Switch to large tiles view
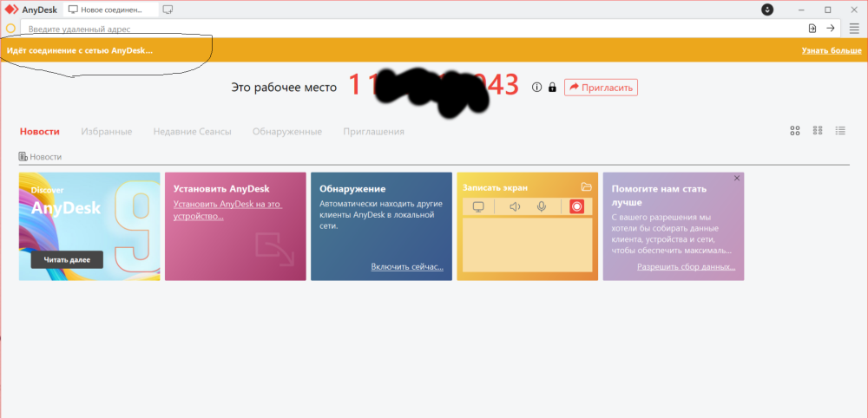 (x=795, y=130)
